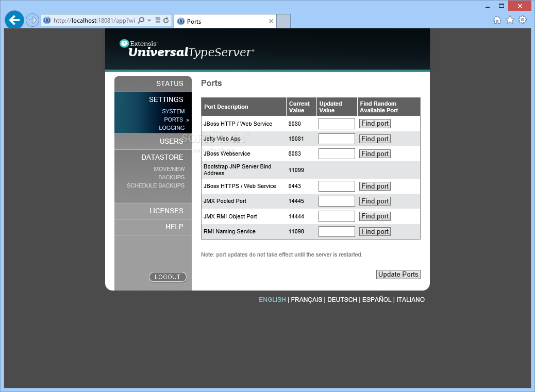The image size is (535, 392).
Task: Open browser Tools gear icon
Action: coord(523,20)
